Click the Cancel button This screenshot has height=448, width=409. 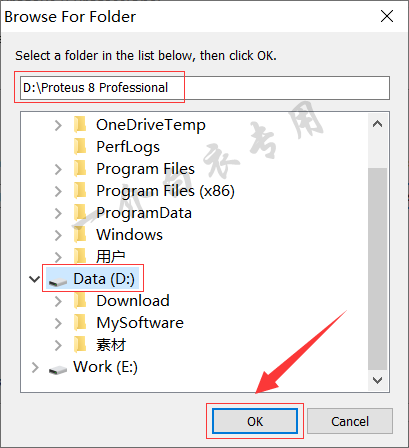(350, 421)
